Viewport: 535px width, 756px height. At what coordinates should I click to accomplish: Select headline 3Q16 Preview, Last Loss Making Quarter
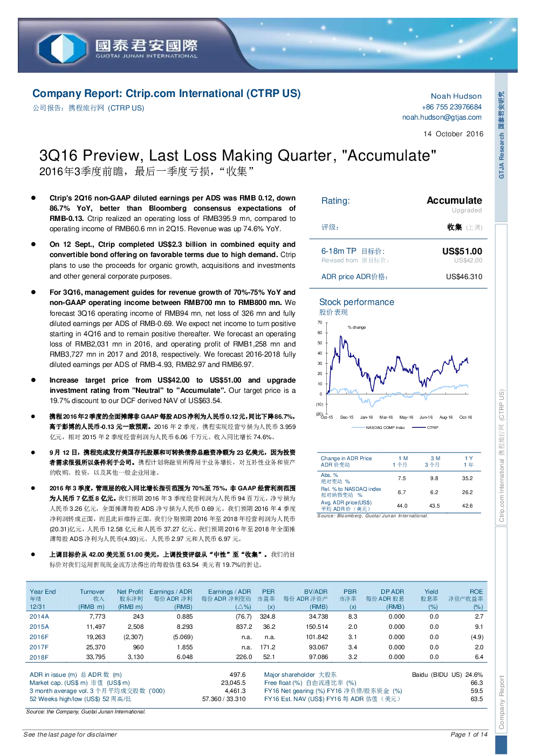pyautogui.click(x=238, y=155)
